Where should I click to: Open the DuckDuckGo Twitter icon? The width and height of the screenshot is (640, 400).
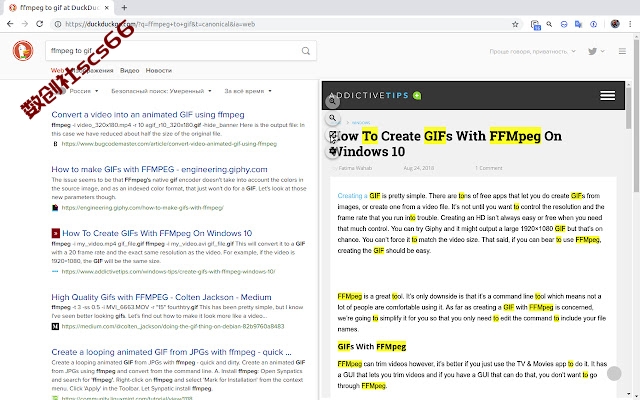pos(592,51)
